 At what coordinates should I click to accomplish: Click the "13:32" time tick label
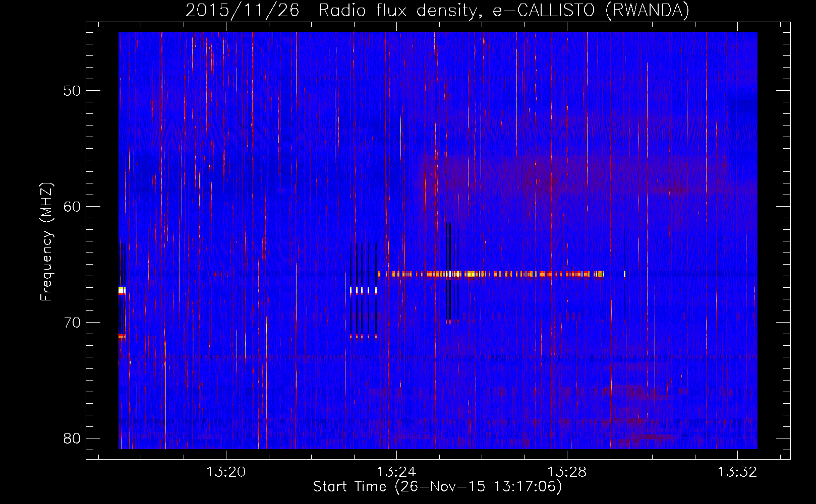point(737,472)
